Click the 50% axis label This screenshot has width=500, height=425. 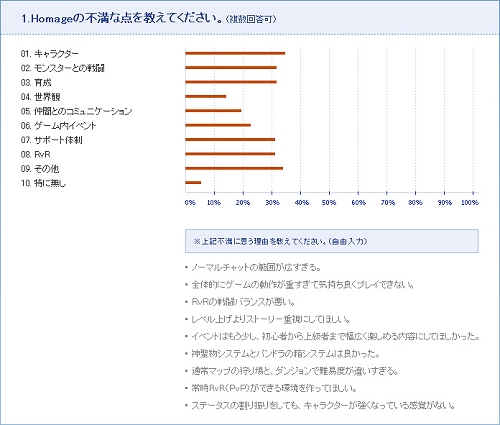329,202
